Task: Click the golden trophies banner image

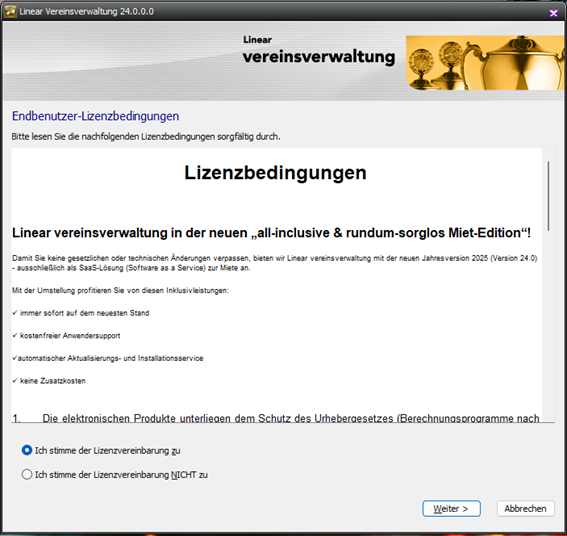Action: pos(485,63)
